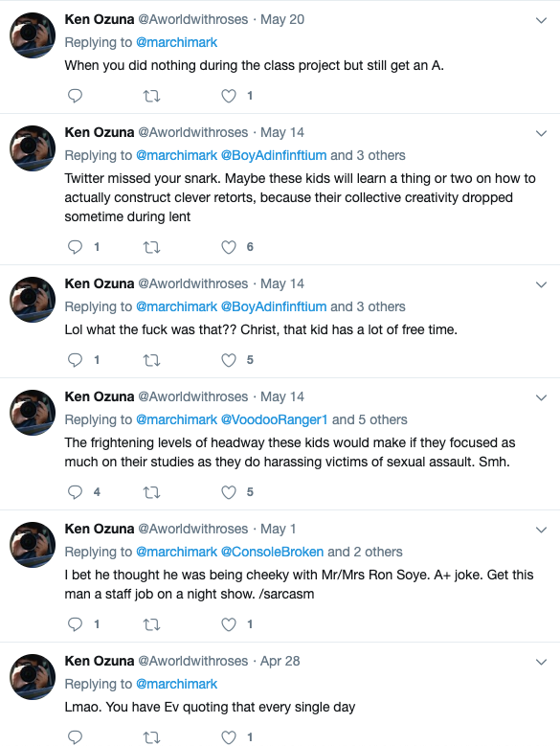Open the @BoyAdinfinftium mention in the snark tweet
Viewport: 560px width, 746px height.
coord(274,155)
